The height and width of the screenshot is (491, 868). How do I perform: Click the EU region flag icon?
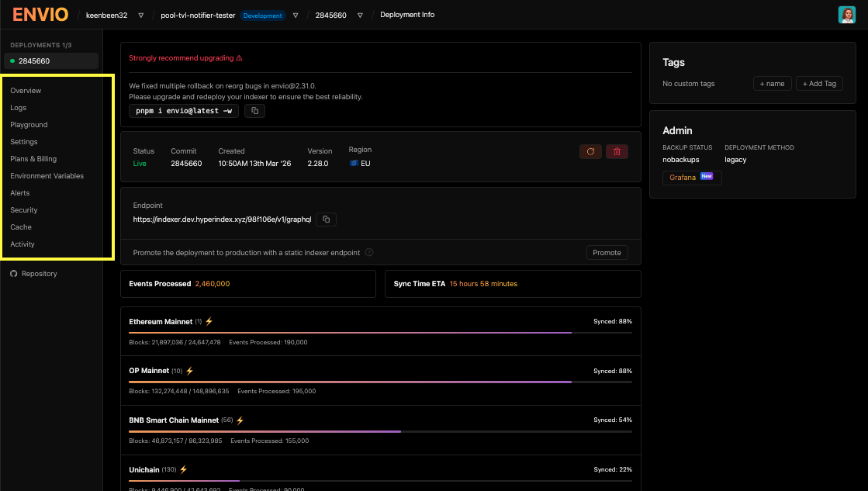tap(354, 163)
